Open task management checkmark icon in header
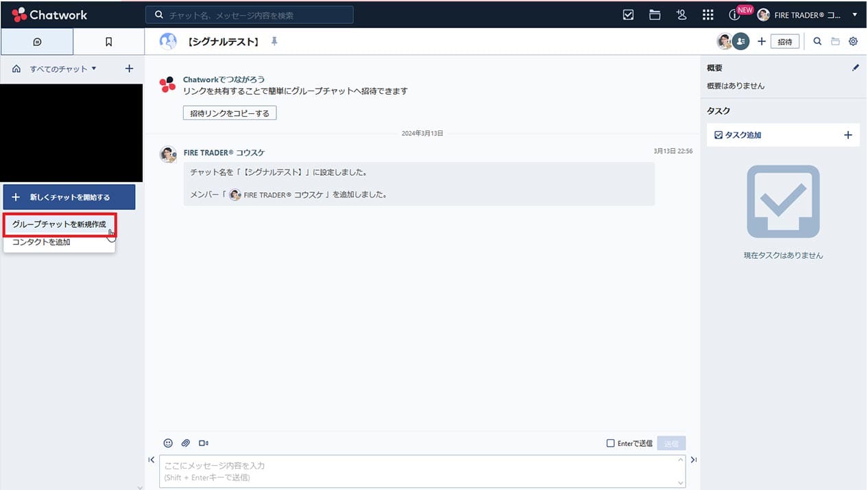The image size is (868, 490). click(628, 14)
